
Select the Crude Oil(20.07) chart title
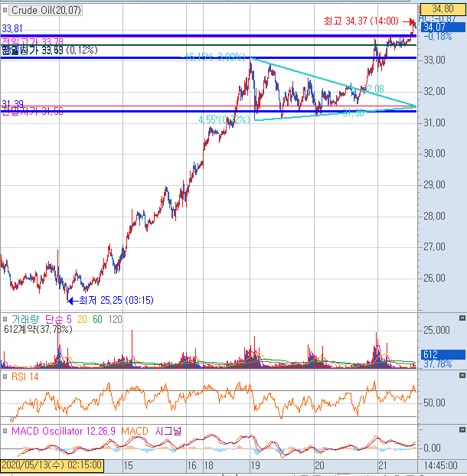46,10
